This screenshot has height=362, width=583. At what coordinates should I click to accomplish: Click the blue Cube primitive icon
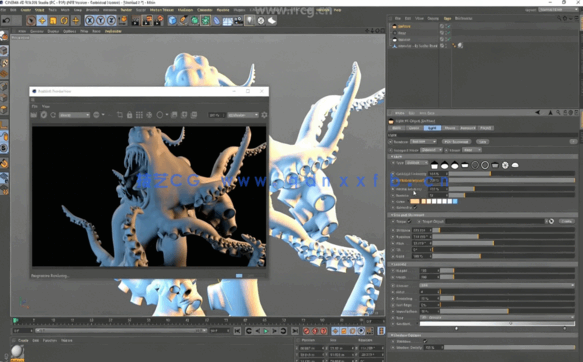pyautogui.click(x=172, y=20)
